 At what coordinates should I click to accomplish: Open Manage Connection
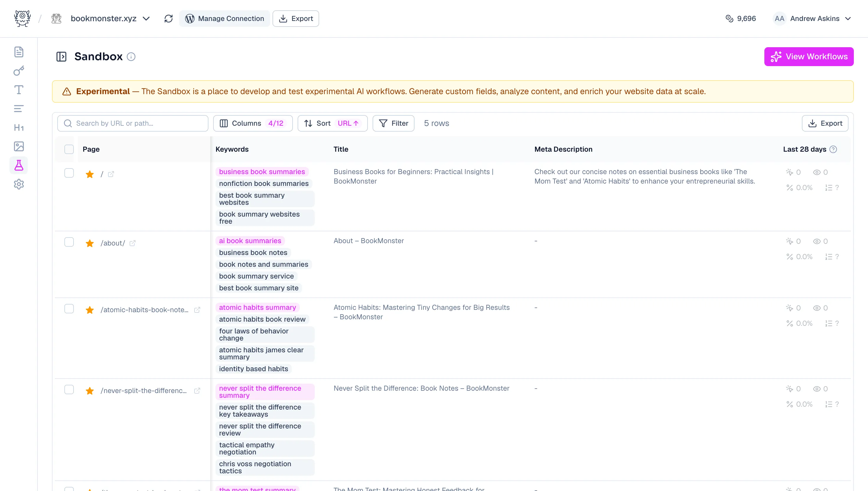point(224,19)
